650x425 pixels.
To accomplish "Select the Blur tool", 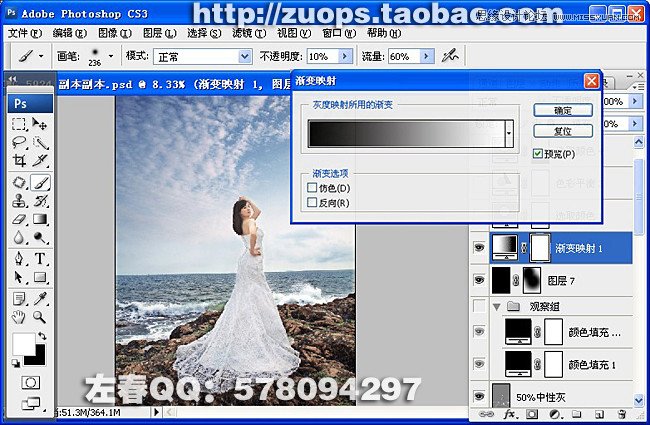I will tap(19, 237).
